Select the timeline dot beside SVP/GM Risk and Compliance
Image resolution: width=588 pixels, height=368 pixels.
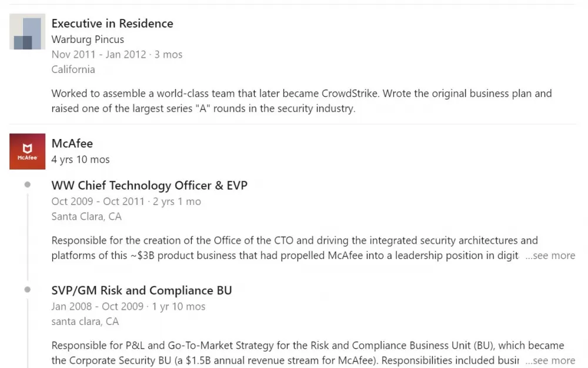point(28,290)
